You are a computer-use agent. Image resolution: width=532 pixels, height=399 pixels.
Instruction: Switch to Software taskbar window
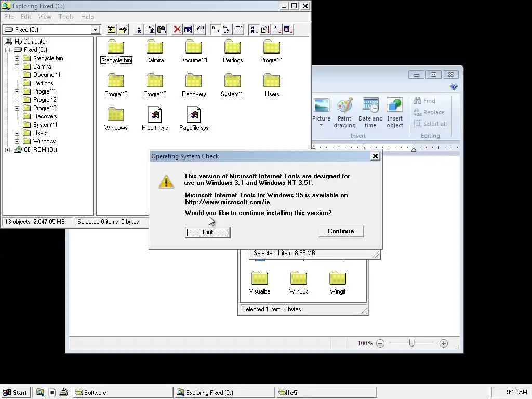click(123, 393)
